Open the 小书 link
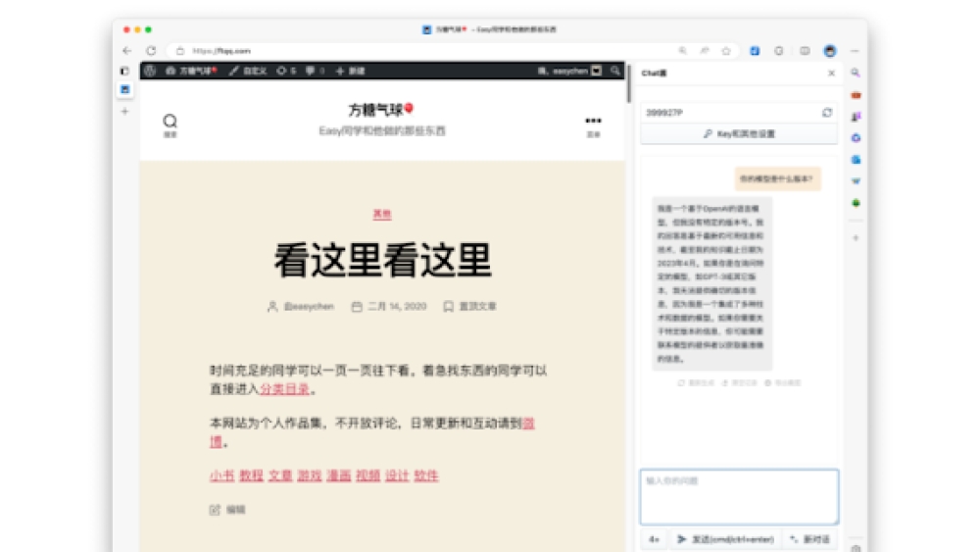 [x=221, y=476]
